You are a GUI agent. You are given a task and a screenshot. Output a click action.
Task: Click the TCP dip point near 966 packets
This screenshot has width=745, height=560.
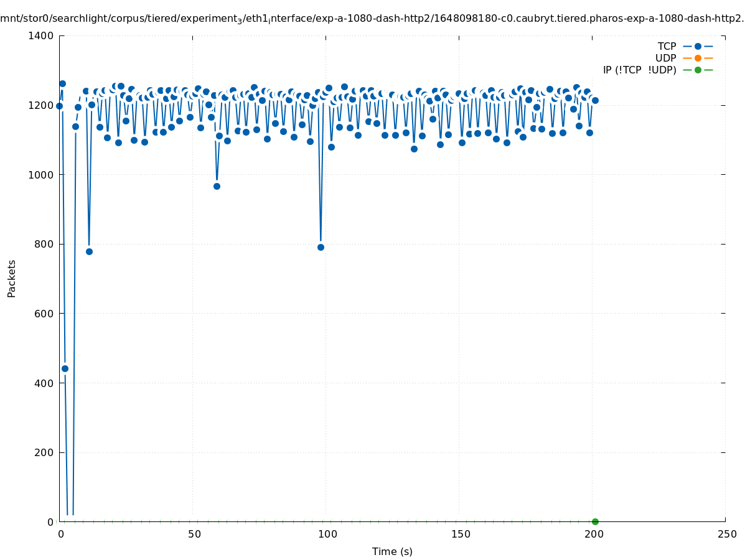point(217,186)
